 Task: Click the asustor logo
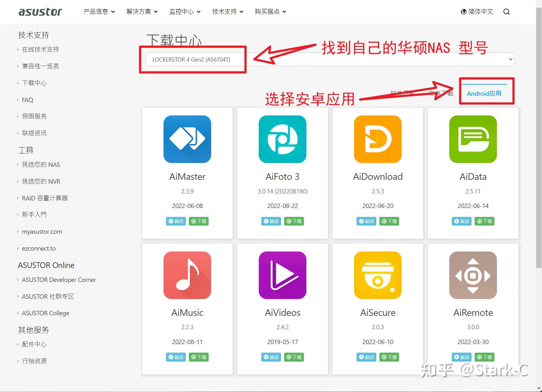[40, 12]
